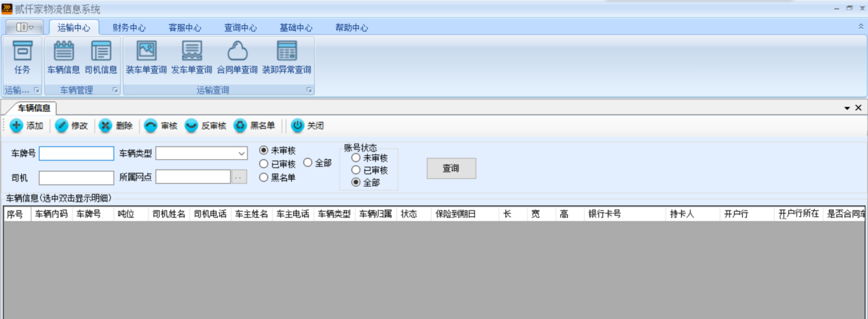Click the 添加 (Add) toolbar button

click(27, 126)
